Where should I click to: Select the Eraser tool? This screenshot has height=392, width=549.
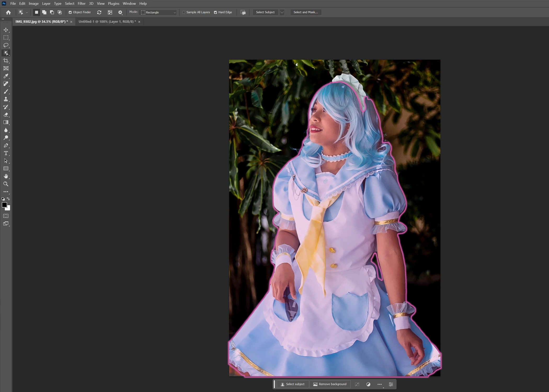pos(6,115)
